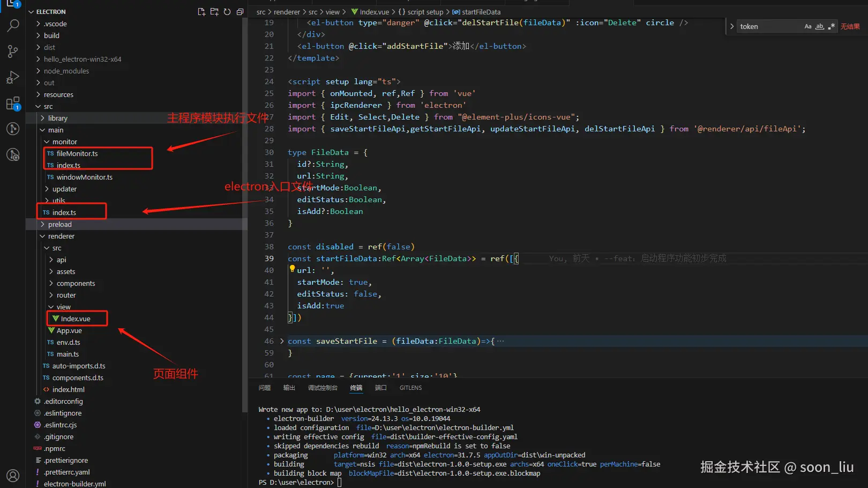
Task: Click the TS icon of env.d.ts
Action: click(x=50, y=342)
